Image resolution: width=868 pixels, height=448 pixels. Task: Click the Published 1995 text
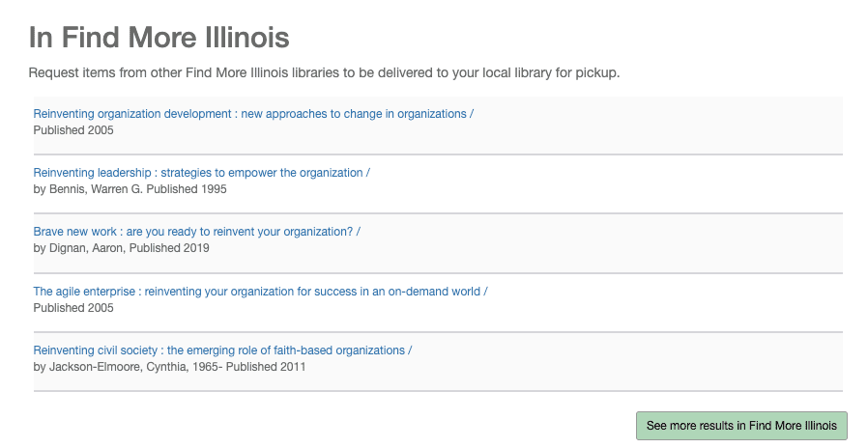pos(187,189)
